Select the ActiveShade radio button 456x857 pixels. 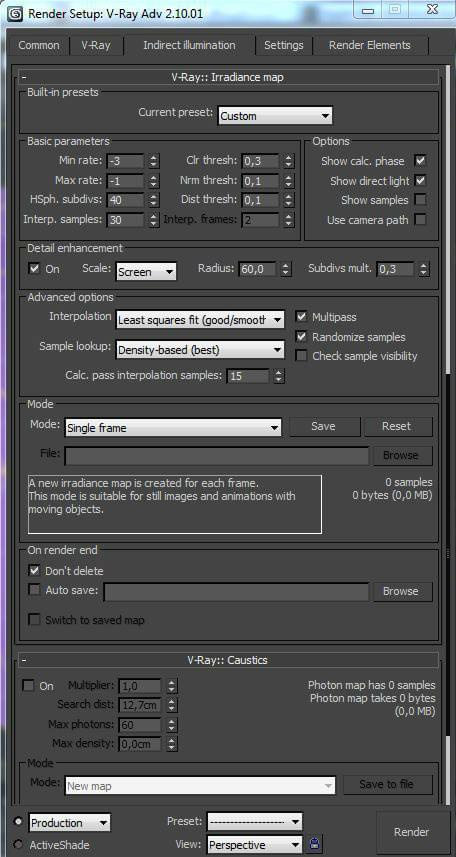[19, 844]
